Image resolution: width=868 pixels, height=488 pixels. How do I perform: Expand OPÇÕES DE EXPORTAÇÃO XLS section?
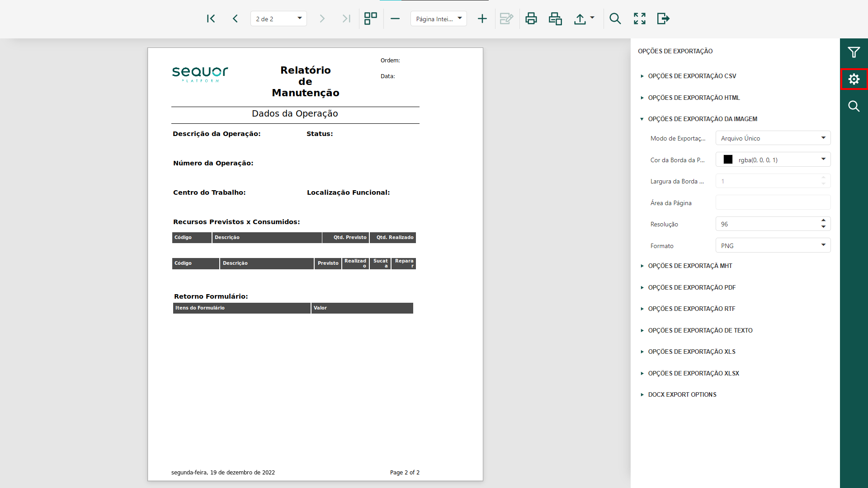pos(691,352)
